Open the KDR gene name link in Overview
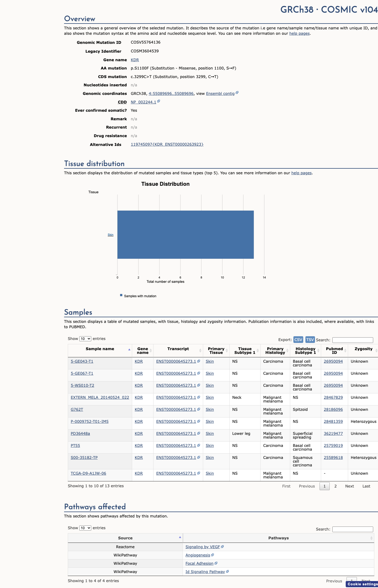 (x=135, y=60)
